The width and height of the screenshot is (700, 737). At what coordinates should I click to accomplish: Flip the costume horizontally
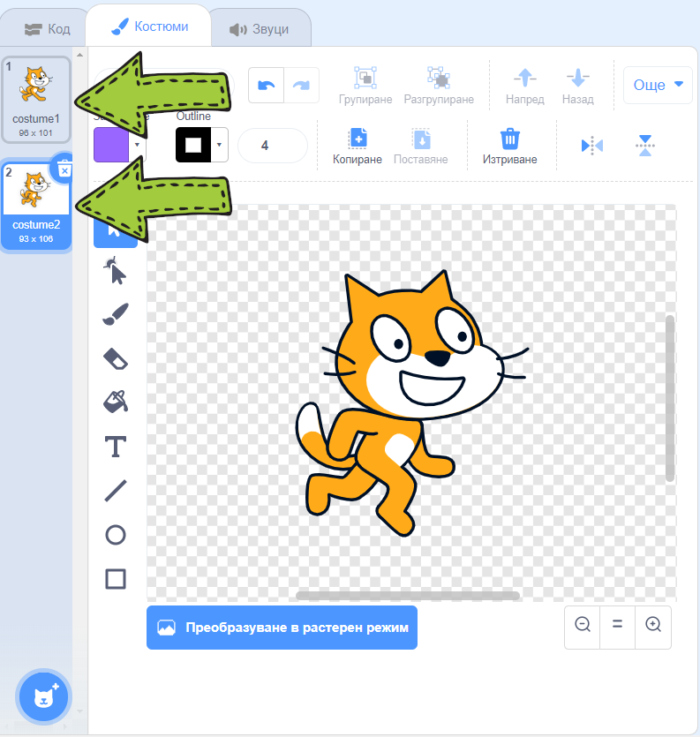pos(592,146)
